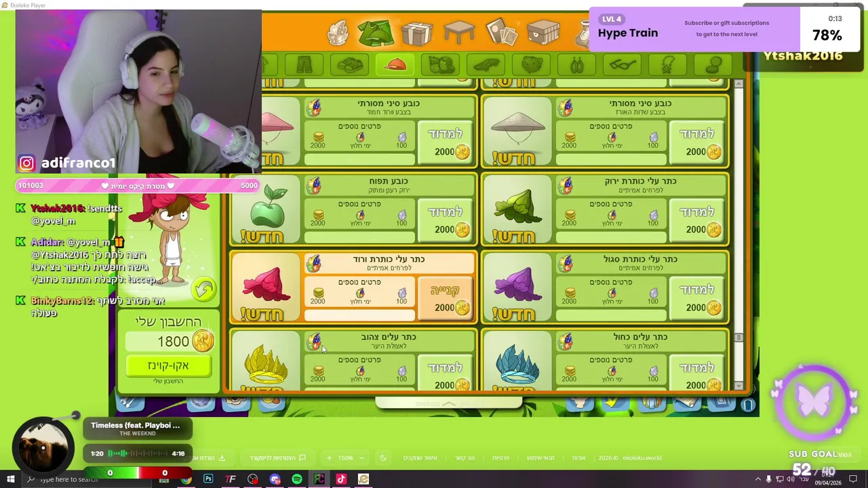Decrease zoom with the minus button
Screen dimensions: 868x488
point(361,458)
